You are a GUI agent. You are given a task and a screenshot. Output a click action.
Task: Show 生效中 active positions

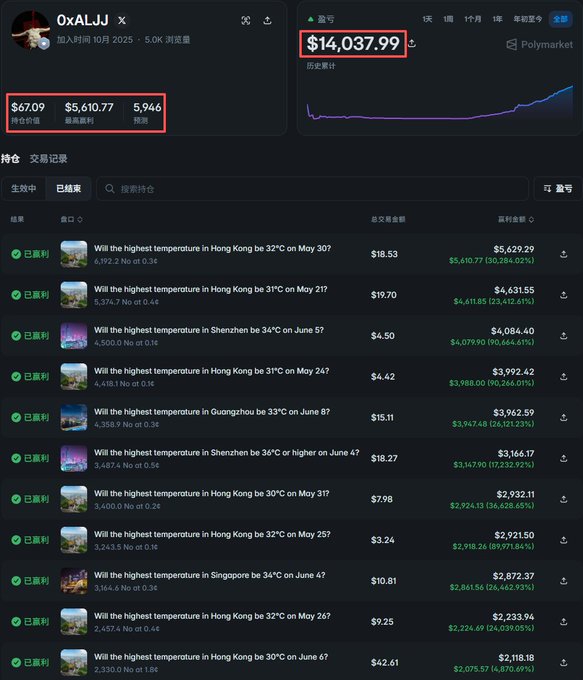tap(23, 189)
